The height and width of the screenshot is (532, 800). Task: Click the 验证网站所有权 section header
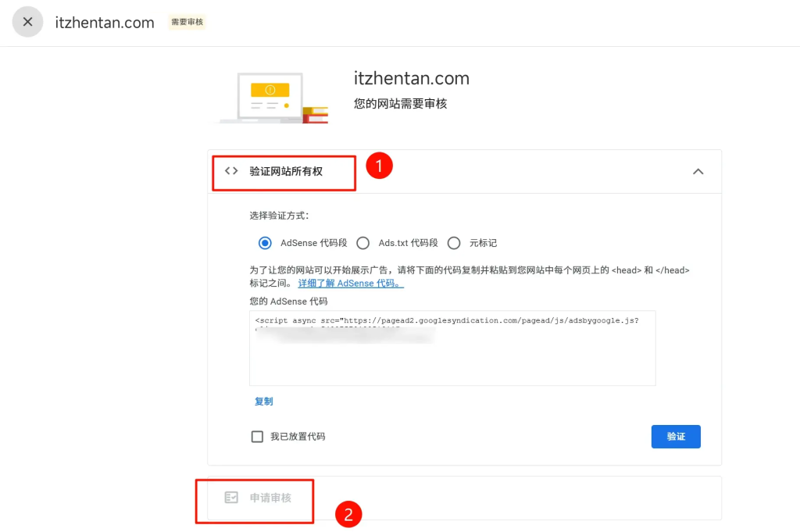coord(286,171)
